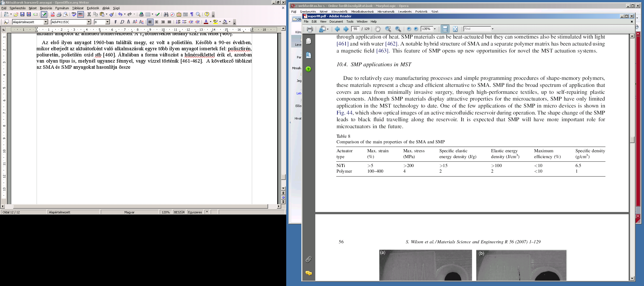This screenshot has height=286, width=644.
Task: Open the Document menu in Adobe Reader
Action: 336,22
